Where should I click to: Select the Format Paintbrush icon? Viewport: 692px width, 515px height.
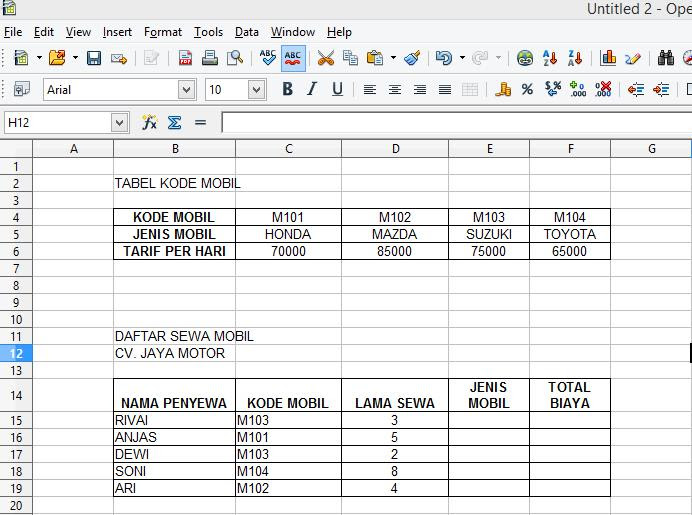412,58
